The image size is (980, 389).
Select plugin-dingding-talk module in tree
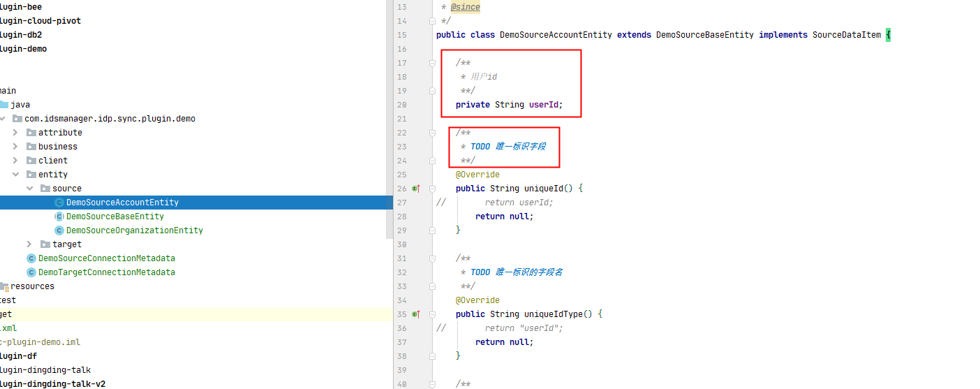(x=45, y=370)
